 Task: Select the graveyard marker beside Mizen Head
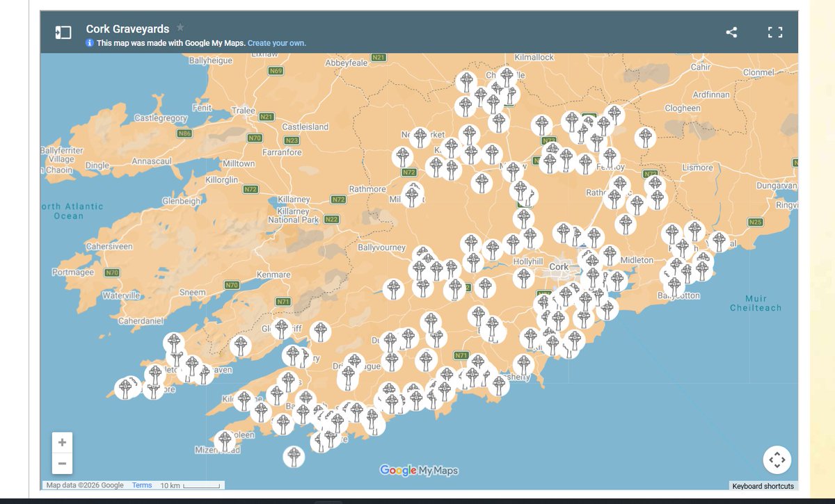point(224,441)
